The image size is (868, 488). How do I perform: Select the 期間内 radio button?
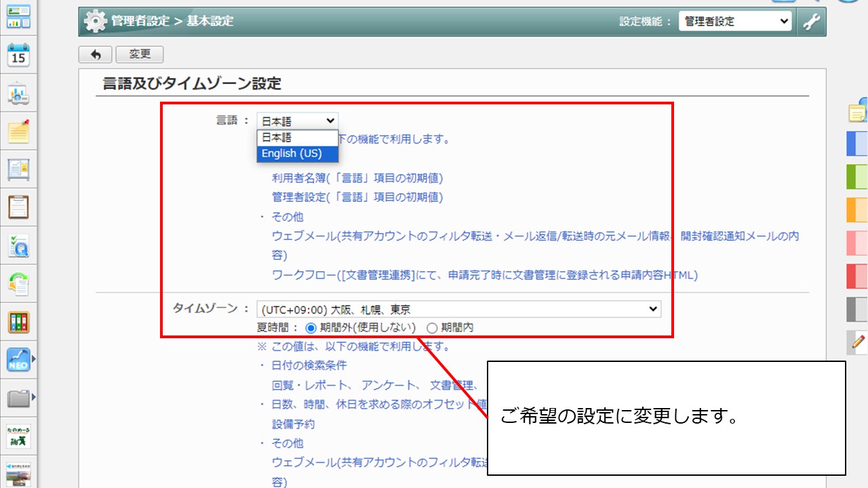[432, 328]
